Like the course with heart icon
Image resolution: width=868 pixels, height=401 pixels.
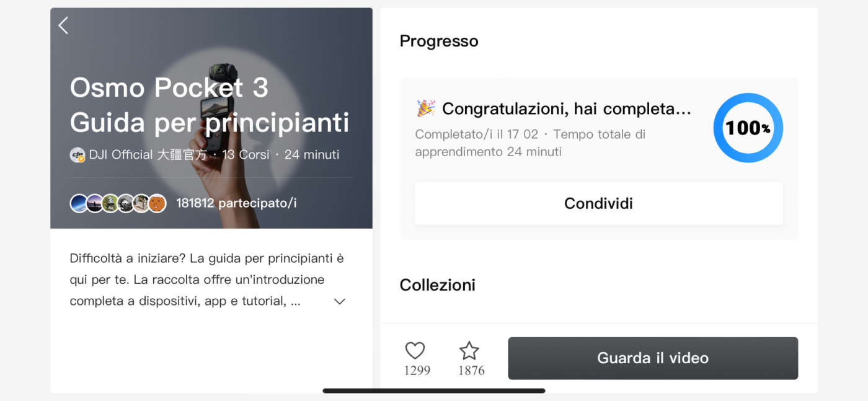[415, 351]
